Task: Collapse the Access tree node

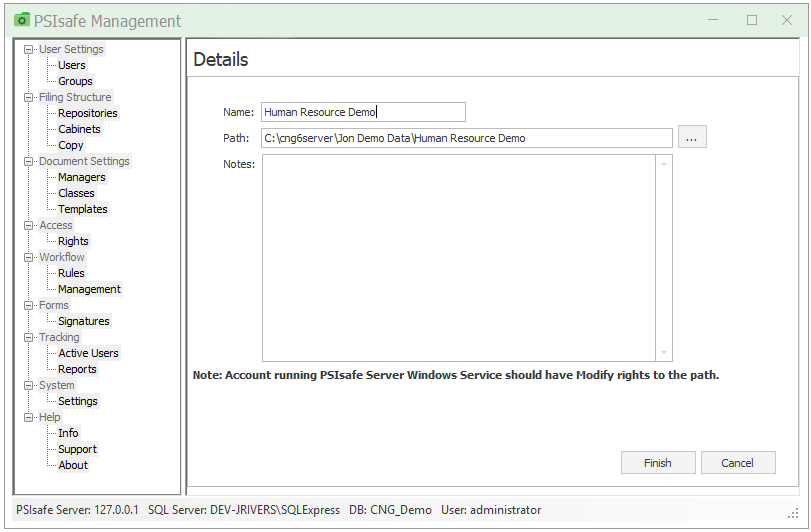Action: [x=28, y=225]
